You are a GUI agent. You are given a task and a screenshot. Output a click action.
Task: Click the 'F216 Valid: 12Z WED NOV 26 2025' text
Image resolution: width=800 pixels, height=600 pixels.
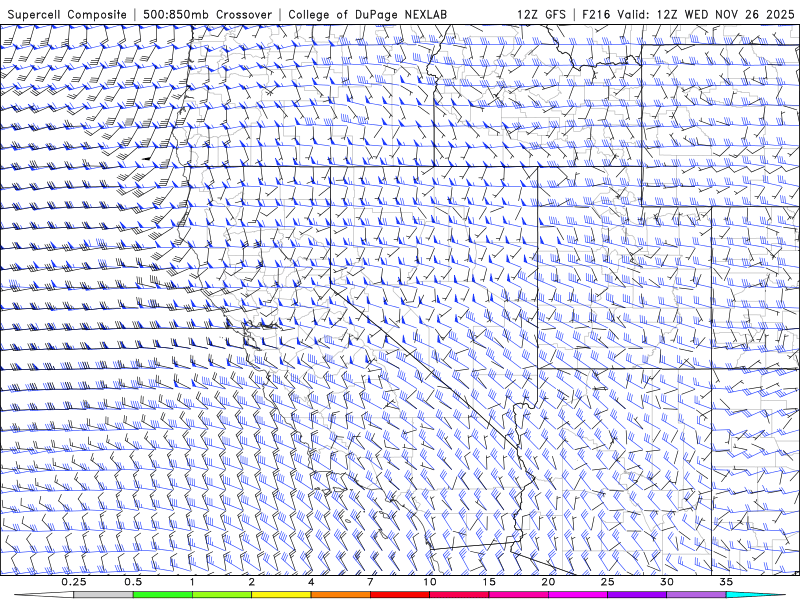tap(689, 14)
